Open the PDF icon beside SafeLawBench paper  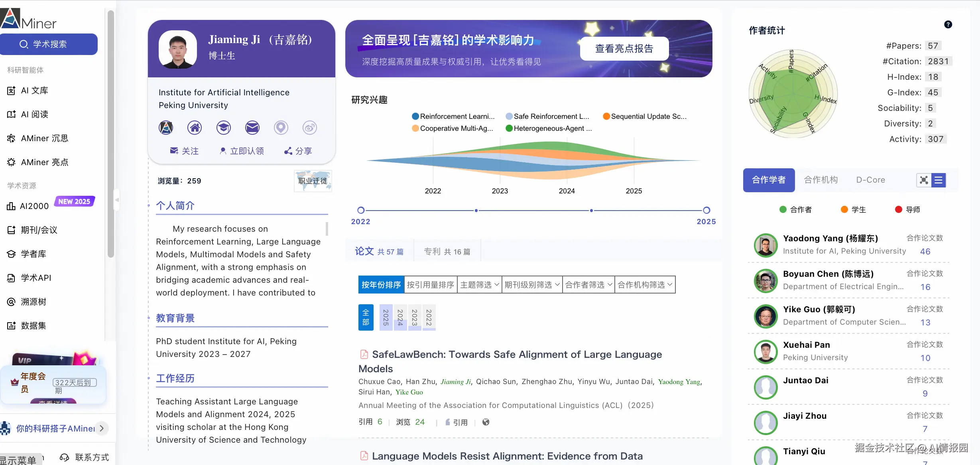tap(364, 354)
